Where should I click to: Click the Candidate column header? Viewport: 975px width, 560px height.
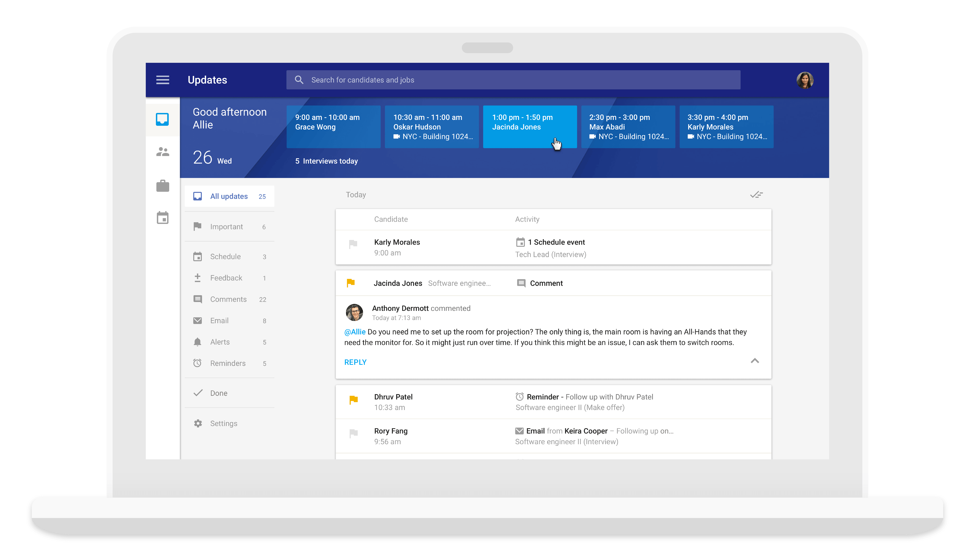pos(391,219)
